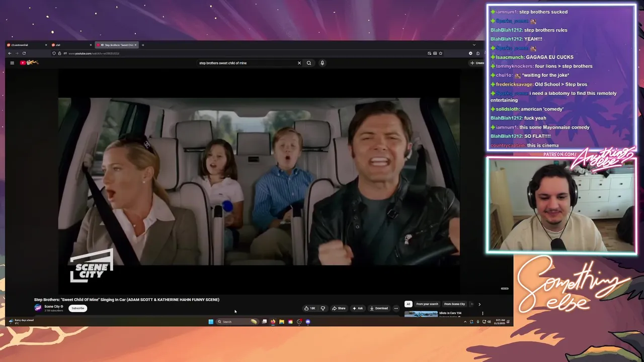The image size is (644, 362).
Task: Like the video with the thumbs up
Action: click(309, 308)
